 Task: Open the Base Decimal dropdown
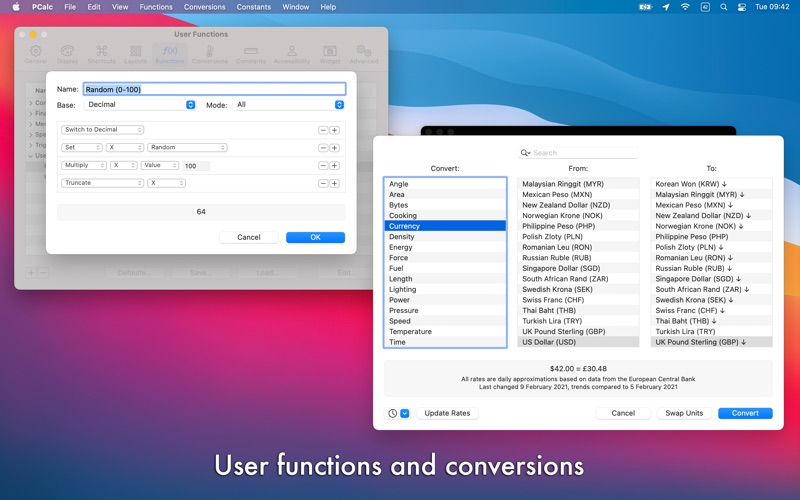[140, 105]
